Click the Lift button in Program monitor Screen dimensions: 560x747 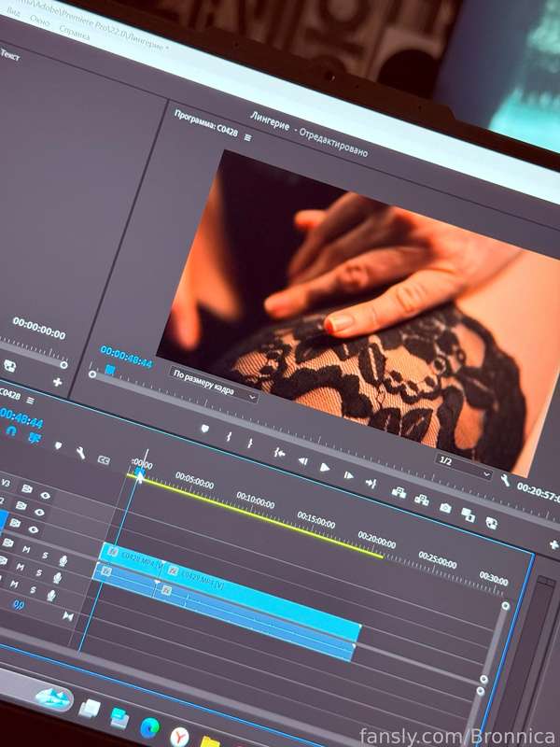tap(399, 493)
